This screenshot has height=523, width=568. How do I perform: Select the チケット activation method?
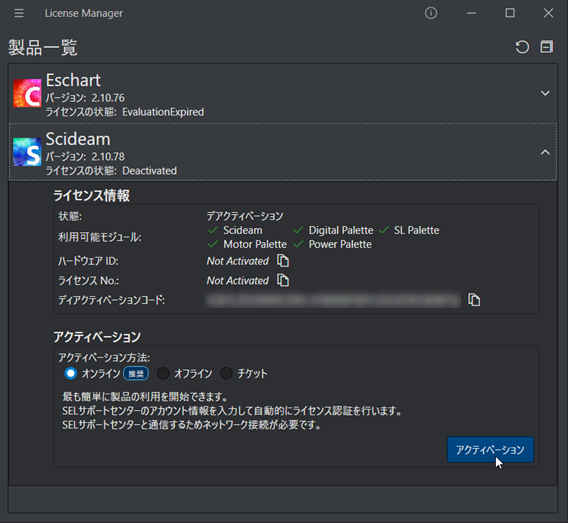coord(226,373)
